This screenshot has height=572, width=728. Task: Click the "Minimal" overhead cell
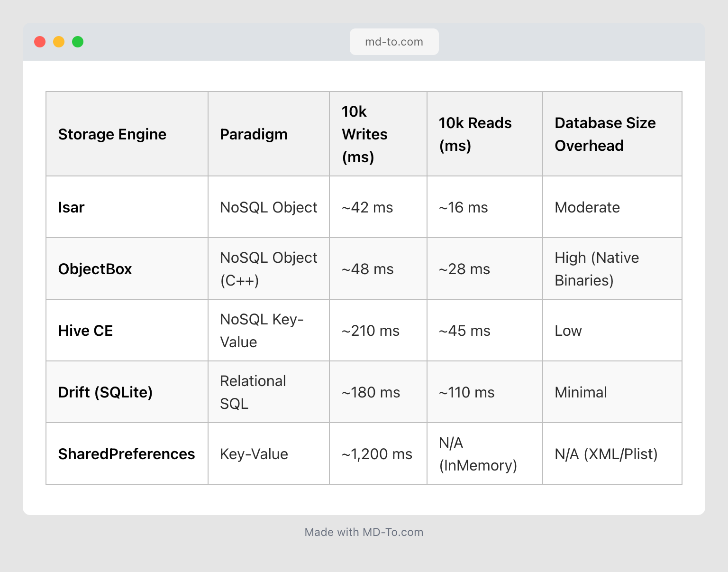pos(612,392)
